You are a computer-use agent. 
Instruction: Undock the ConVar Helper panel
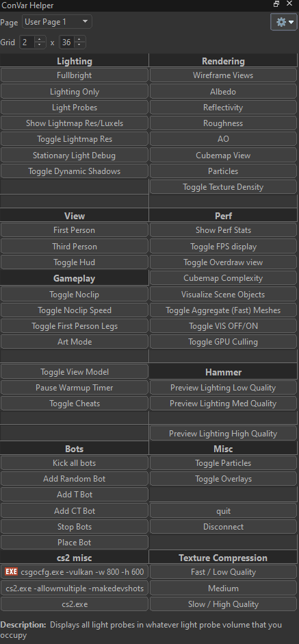[276, 4]
